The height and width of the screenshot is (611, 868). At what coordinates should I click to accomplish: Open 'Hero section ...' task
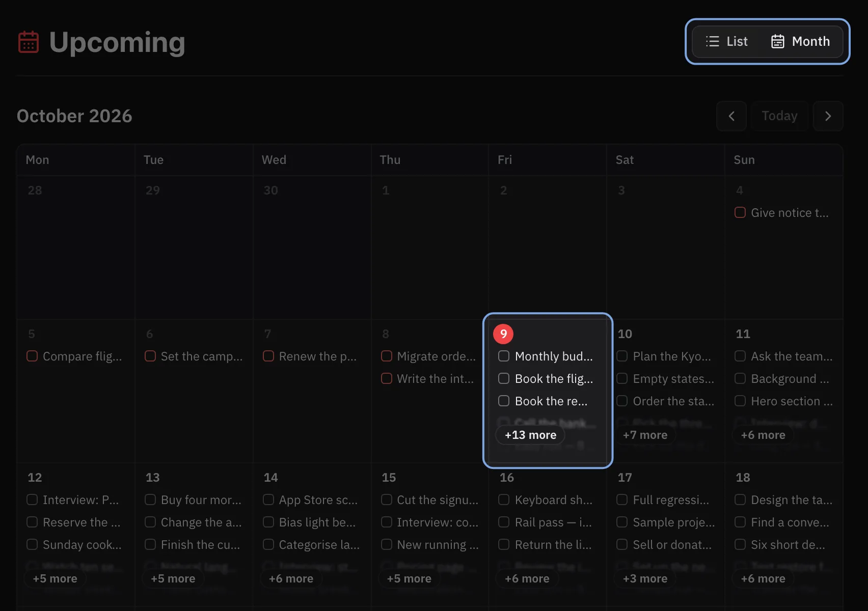[792, 401]
